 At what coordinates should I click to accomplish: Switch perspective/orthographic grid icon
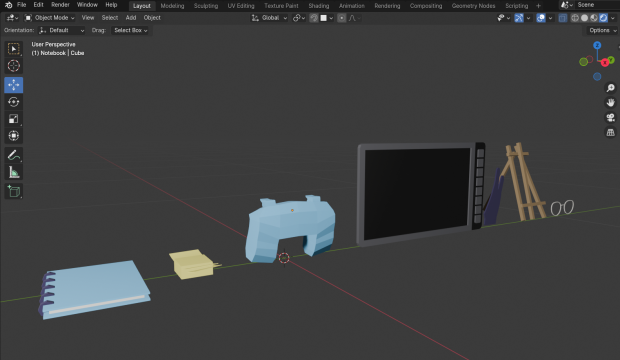pos(611,132)
